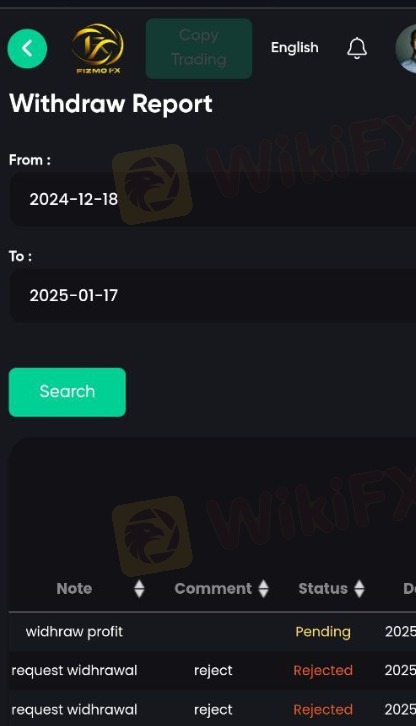The height and width of the screenshot is (726, 416).
Task: Open the Fizmo FX logo home
Action: click(98, 49)
